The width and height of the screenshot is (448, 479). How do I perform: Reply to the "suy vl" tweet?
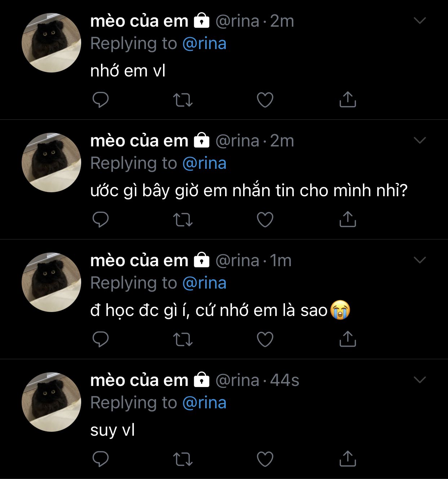(x=101, y=459)
